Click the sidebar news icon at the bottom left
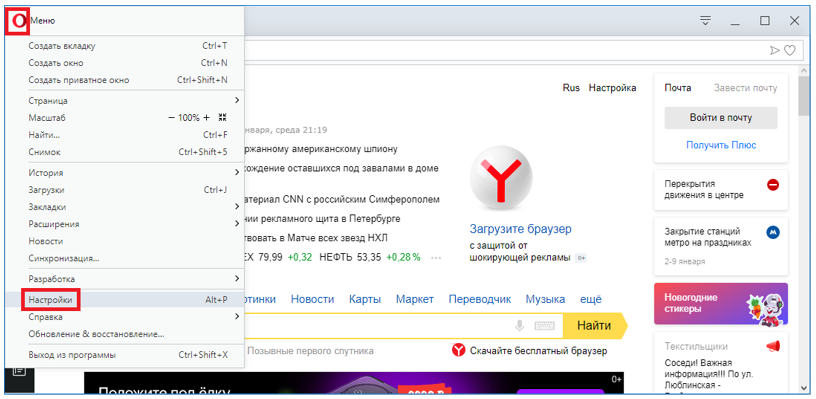Viewport: 816px width, 399px height. pos(19,370)
